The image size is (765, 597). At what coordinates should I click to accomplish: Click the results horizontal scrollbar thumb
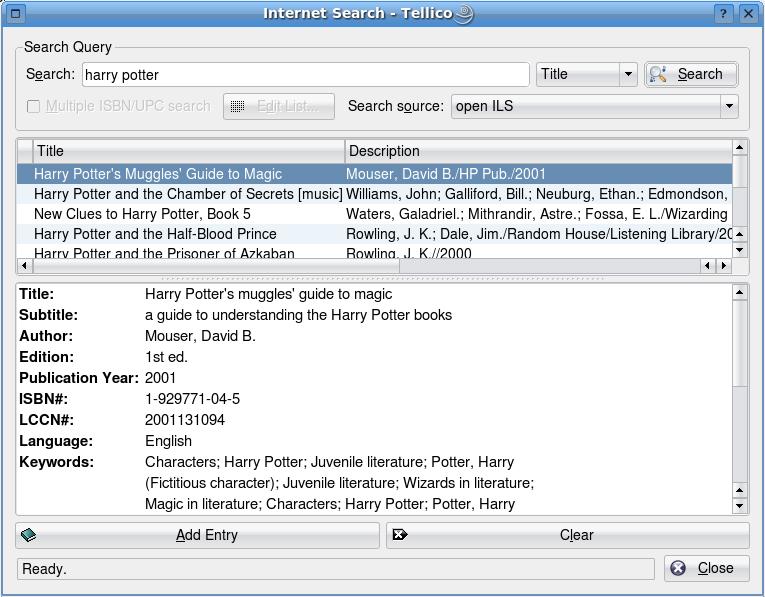point(216,266)
